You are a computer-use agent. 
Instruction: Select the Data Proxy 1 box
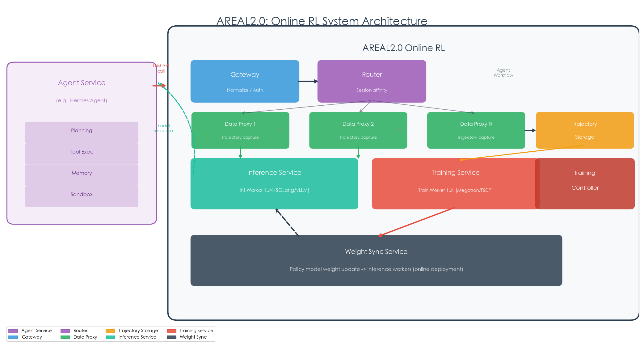[x=240, y=130]
